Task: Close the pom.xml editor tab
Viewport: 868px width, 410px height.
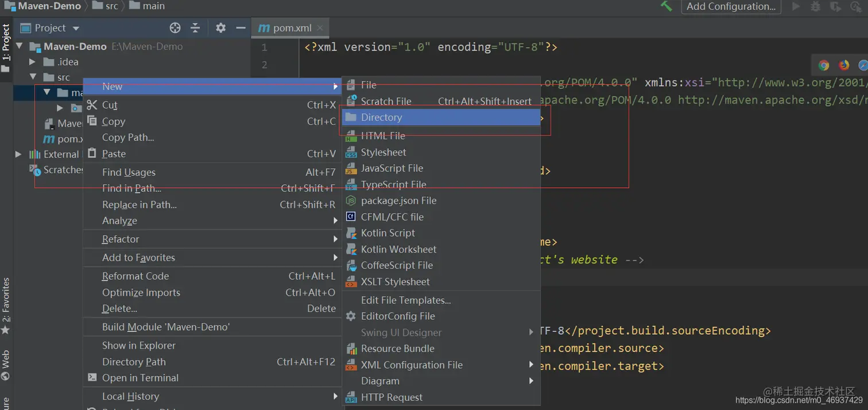Action: 320,28
